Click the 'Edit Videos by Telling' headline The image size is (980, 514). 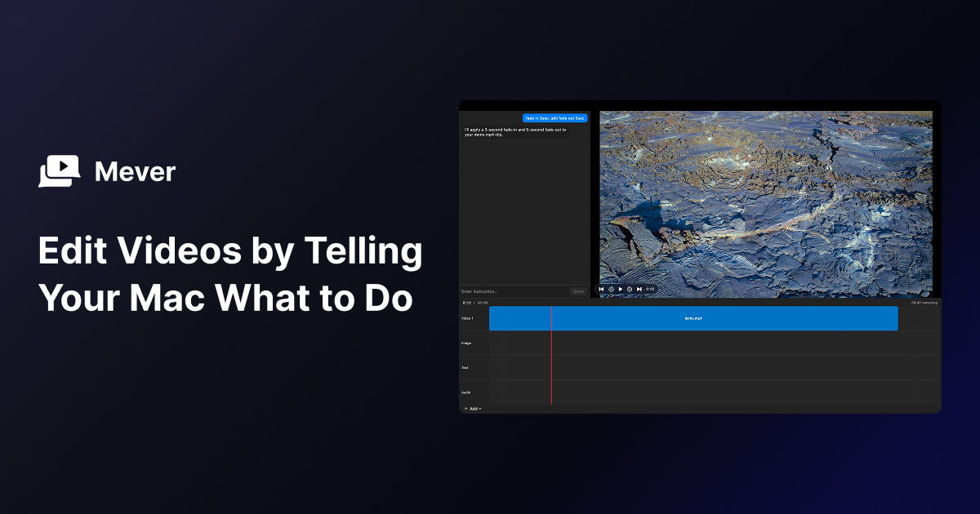230,251
